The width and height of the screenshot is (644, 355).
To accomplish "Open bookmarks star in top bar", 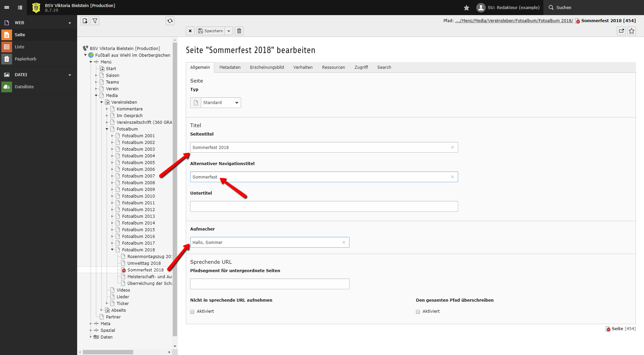I will (467, 7).
